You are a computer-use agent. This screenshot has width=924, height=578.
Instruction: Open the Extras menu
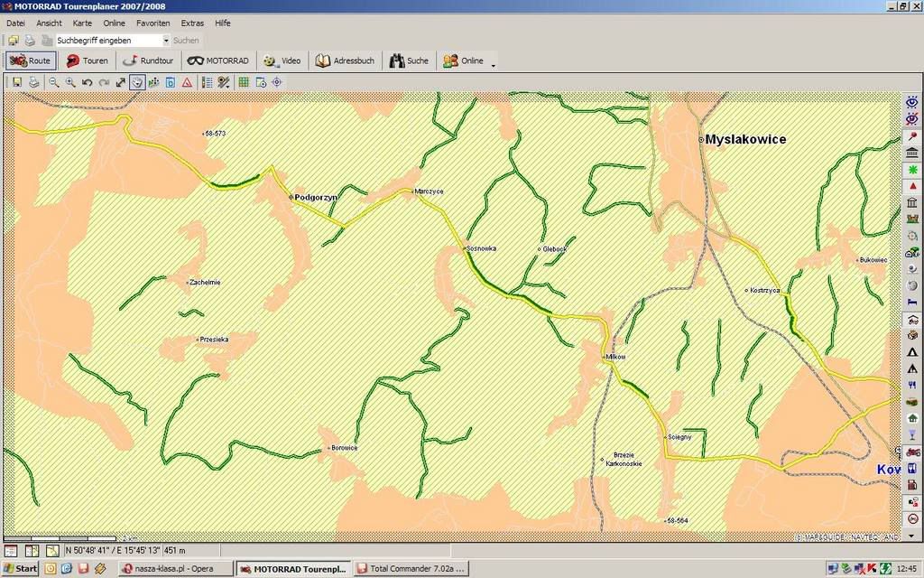coord(192,23)
